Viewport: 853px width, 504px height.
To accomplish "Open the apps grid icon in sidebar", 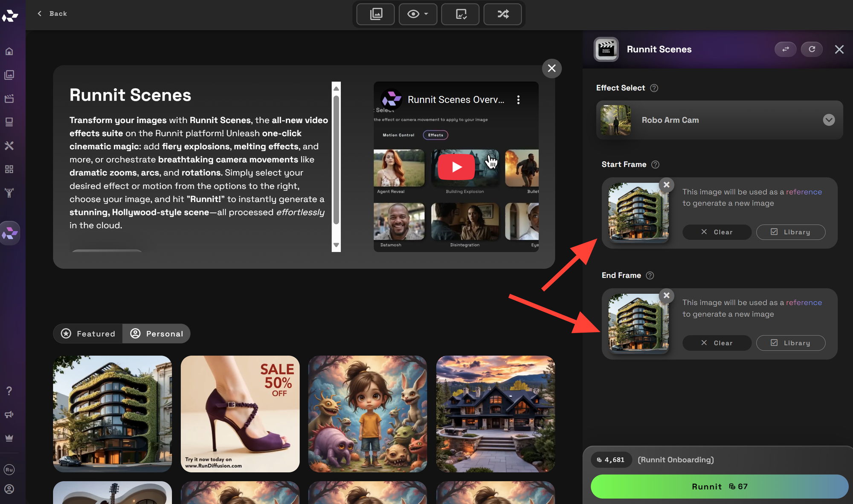I will [x=9, y=169].
